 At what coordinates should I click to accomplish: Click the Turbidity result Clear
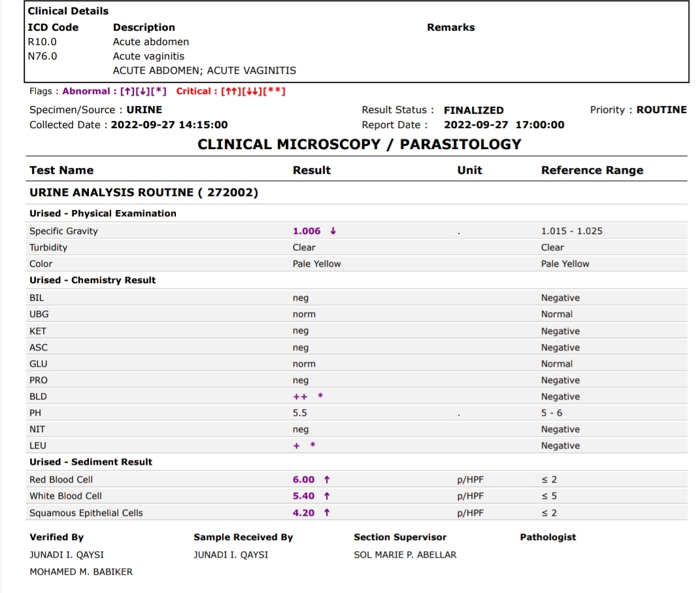point(304,247)
